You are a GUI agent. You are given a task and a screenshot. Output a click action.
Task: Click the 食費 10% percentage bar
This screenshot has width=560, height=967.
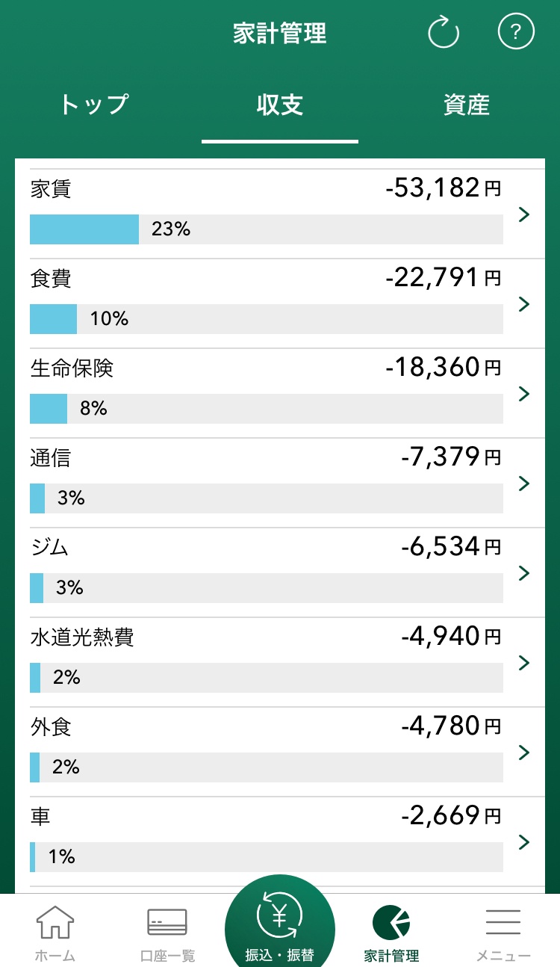266,319
